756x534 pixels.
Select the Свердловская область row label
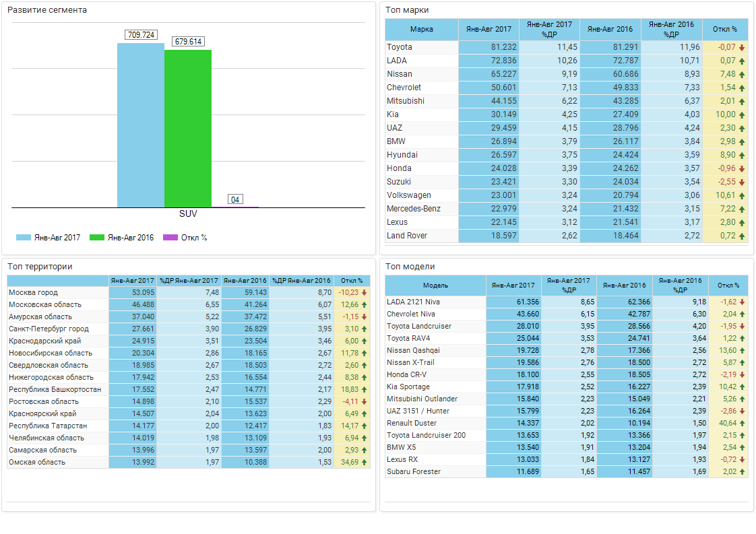pos(49,366)
